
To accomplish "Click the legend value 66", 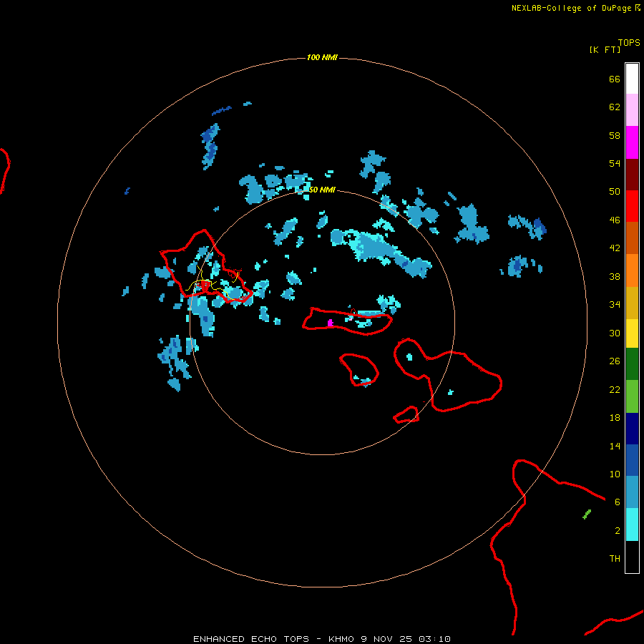I will tap(615, 79).
